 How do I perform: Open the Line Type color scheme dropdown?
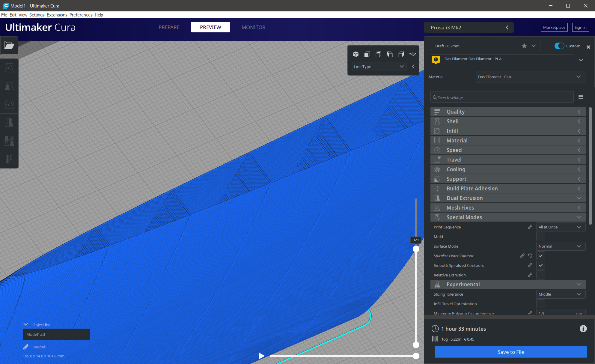[379, 67]
